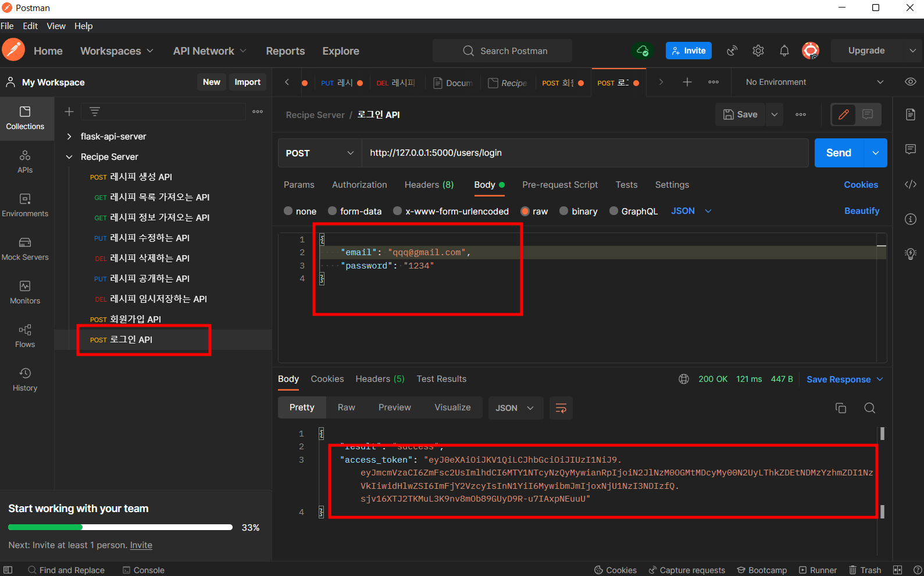This screenshot has height=576, width=924.
Task: Click the plus icon to create new collection
Action: [x=69, y=112]
